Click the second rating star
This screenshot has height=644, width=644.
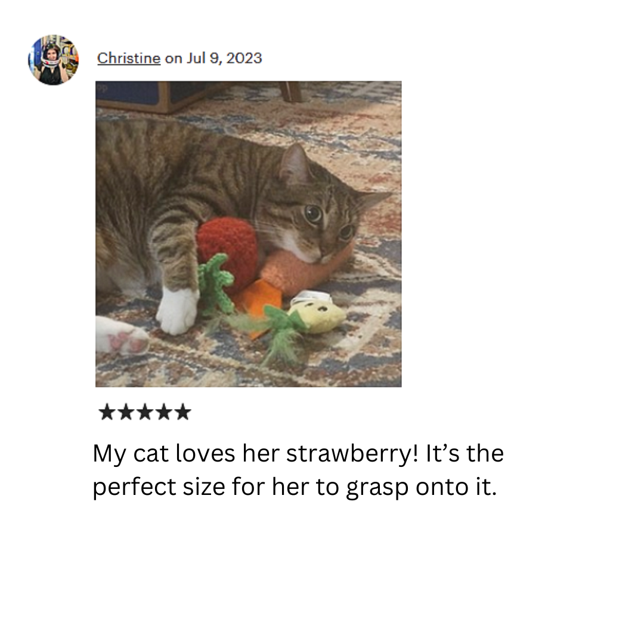[x=126, y=412]
